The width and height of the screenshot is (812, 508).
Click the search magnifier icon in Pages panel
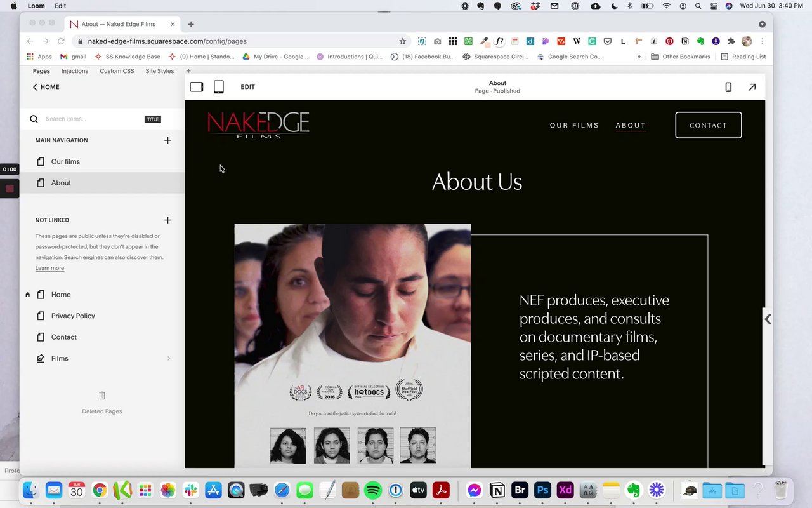pyautogui.click(x=34, y=119)
